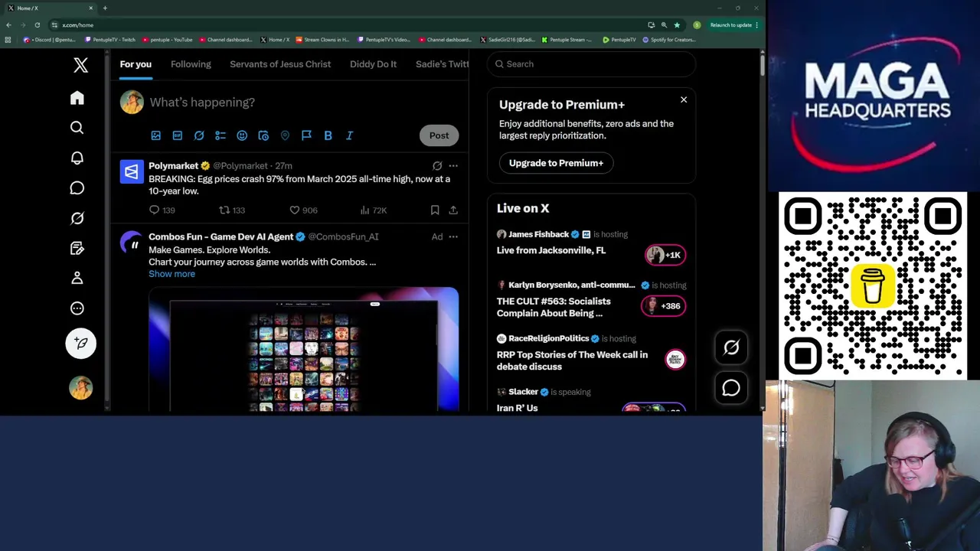Toggle bold formatting in composer
Screen dimensions: 980x551
328,135
